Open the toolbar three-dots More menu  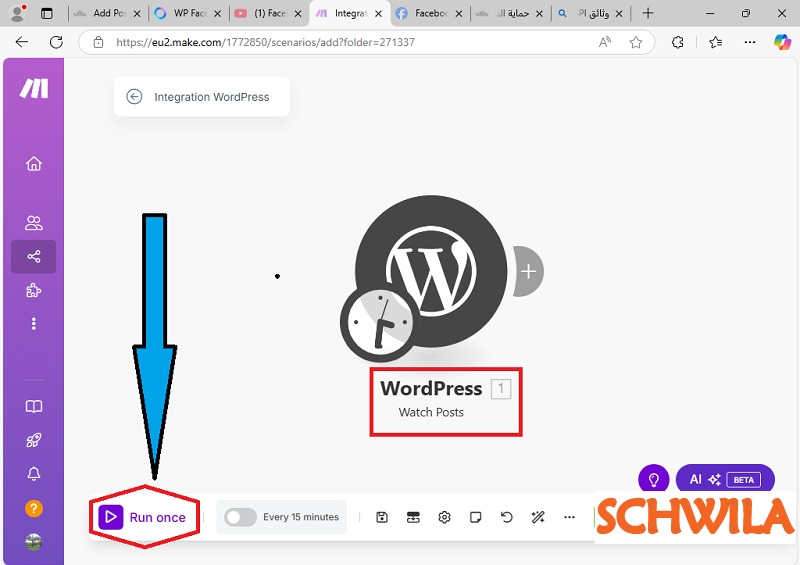pyautogui.click(x=569, y=518)
